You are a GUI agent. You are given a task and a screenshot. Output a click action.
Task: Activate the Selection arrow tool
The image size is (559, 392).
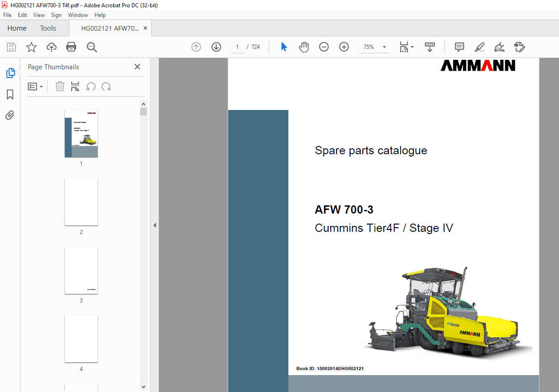(x=284, y=47)
